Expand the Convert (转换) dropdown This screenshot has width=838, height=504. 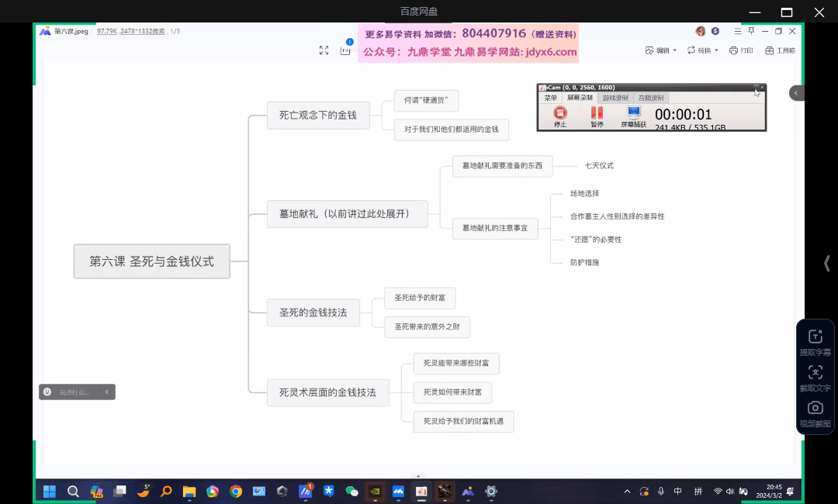[x=703, y=50]
